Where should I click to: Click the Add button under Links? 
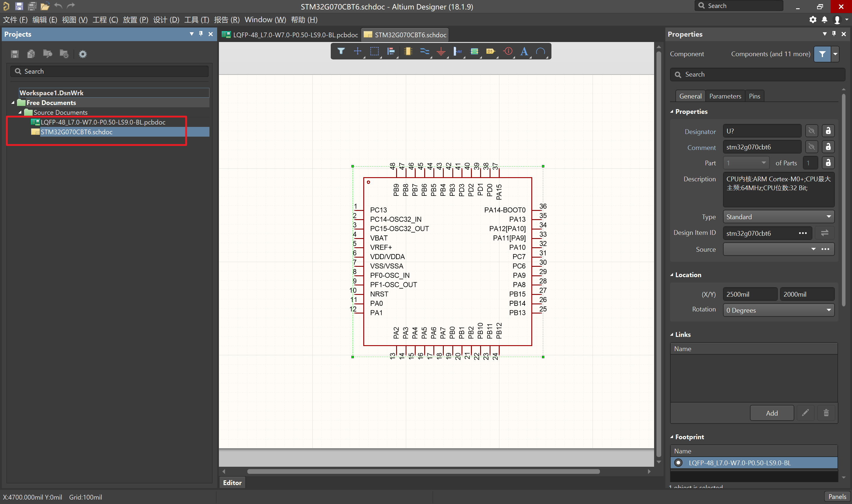[x=772, y=413]
